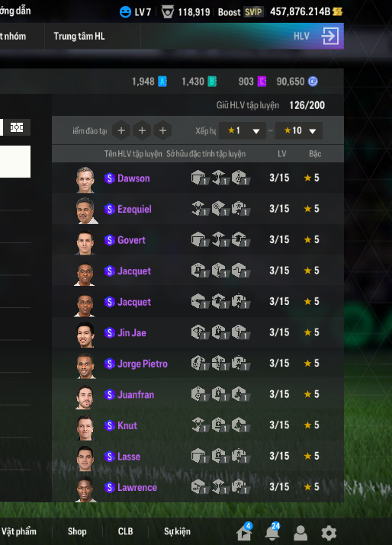Open the maximum star 10 dropdown

pyautogui.click(x=298, y=130)
